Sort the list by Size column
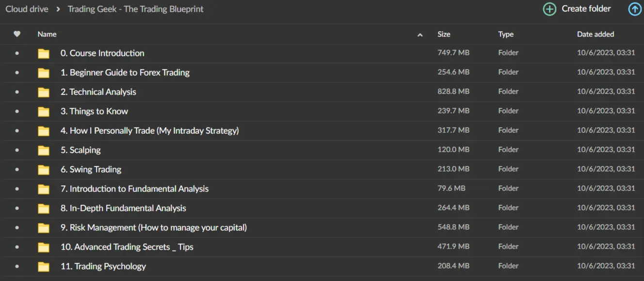 pyautogui.click(x=444, y=34)
